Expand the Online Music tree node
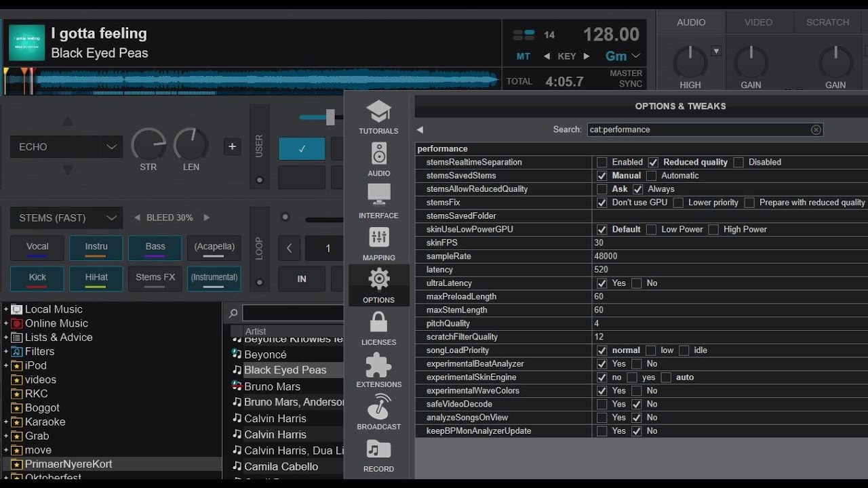Viewport: 868px width, 488px height. coord(6,323)
